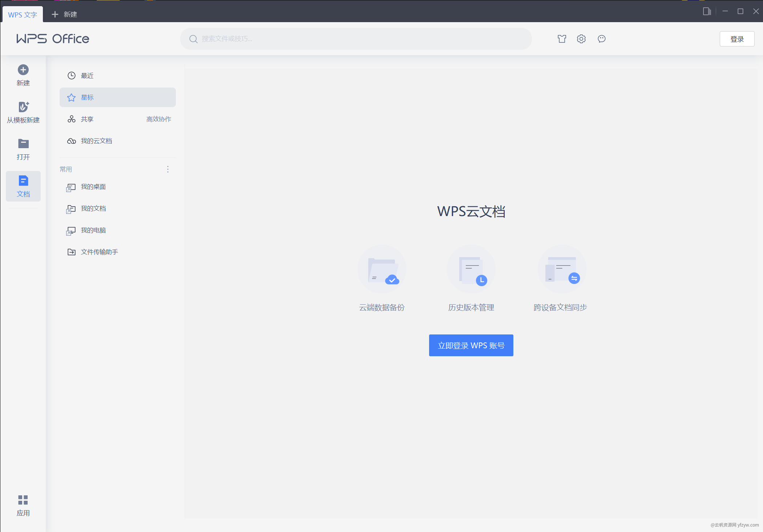
Task: Click the desktop shortcut icon for 我的桌面
Action: coord(71,187)
